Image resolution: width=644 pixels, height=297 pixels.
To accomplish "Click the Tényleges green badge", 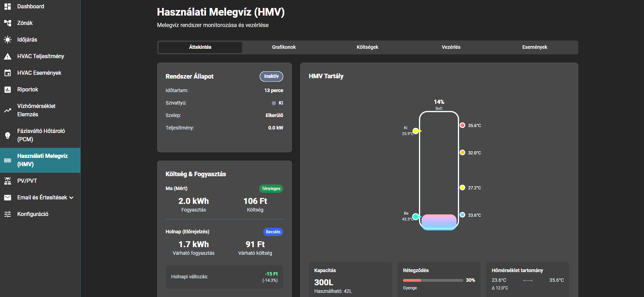I will pyautogui.click(x=271, y=189).
